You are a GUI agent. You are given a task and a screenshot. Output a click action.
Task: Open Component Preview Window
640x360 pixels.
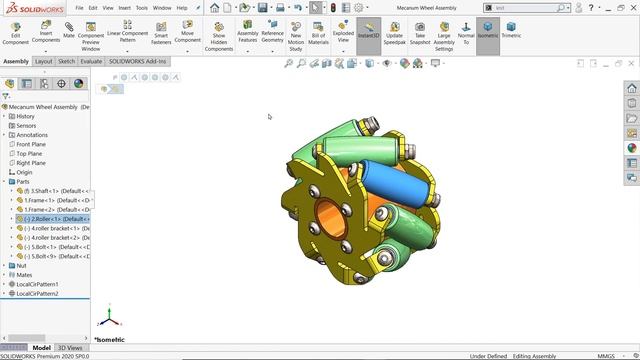(x=91, y=36)
